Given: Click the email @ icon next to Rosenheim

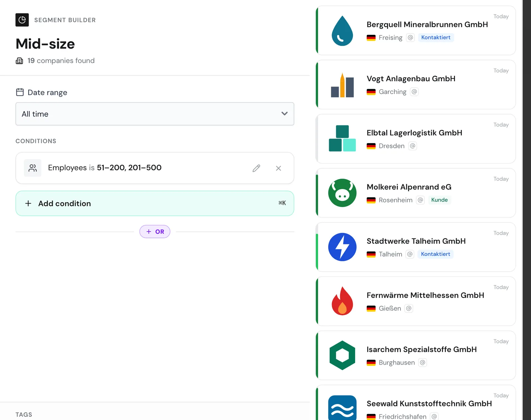Looking at the screenshot, I should pos(420,200).
